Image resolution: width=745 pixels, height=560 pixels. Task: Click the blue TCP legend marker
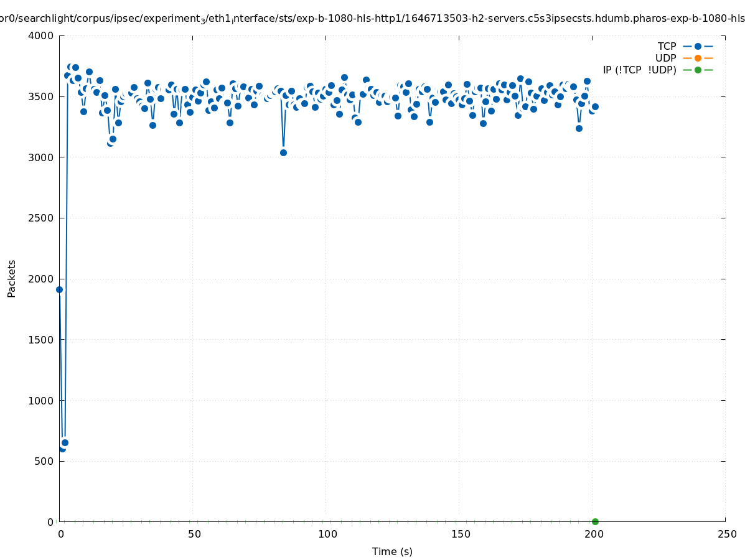point(698,46)
